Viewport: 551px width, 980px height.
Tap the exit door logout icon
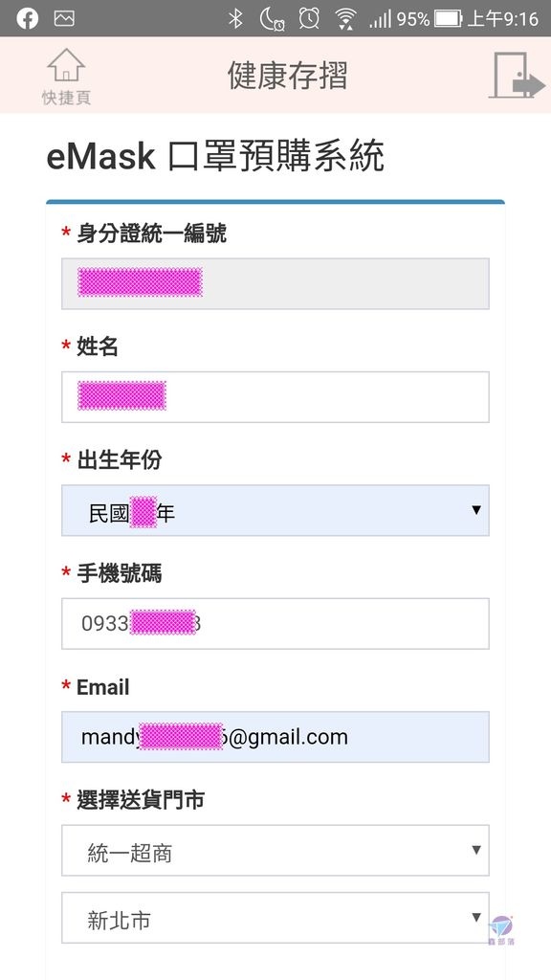coord(517,75)
